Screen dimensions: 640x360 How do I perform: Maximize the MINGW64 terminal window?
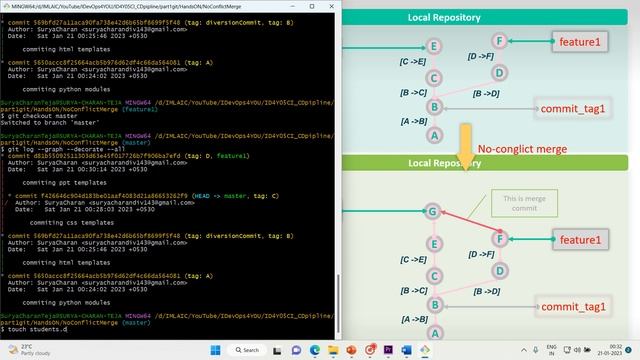(312, 6)
